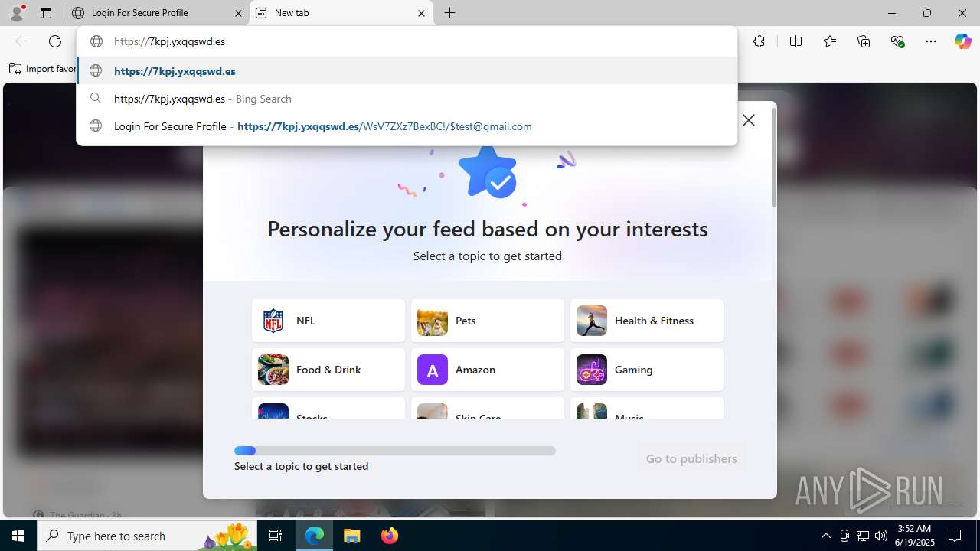Click the Go to publishers button
This screenshot has height=551, width=980.
pos(691,458)
